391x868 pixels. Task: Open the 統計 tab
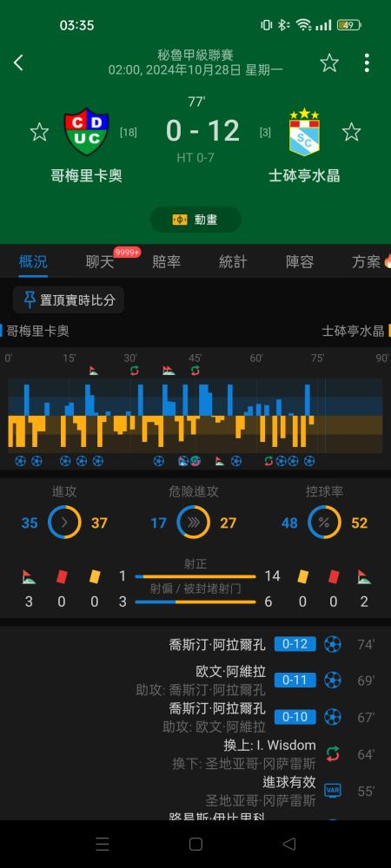(233, 262)
